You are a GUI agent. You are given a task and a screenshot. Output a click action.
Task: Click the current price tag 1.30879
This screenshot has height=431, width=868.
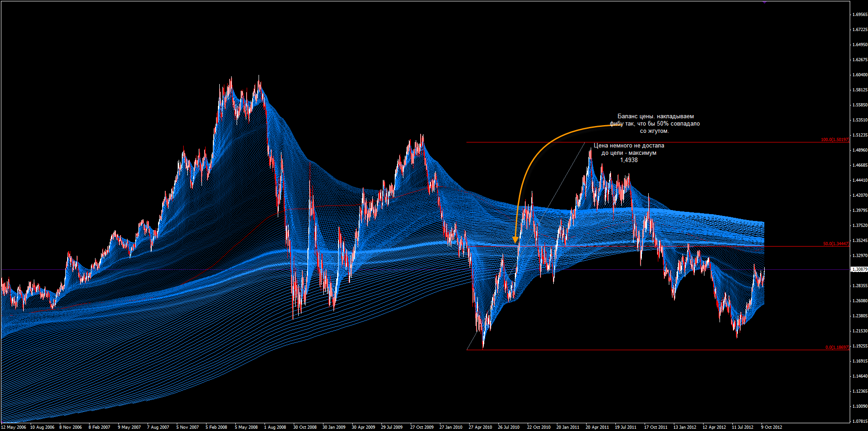[860, 269]
